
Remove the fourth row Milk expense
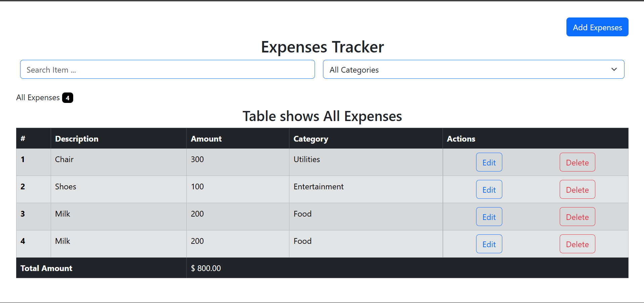pyautogui.click(x=577, y=244)
